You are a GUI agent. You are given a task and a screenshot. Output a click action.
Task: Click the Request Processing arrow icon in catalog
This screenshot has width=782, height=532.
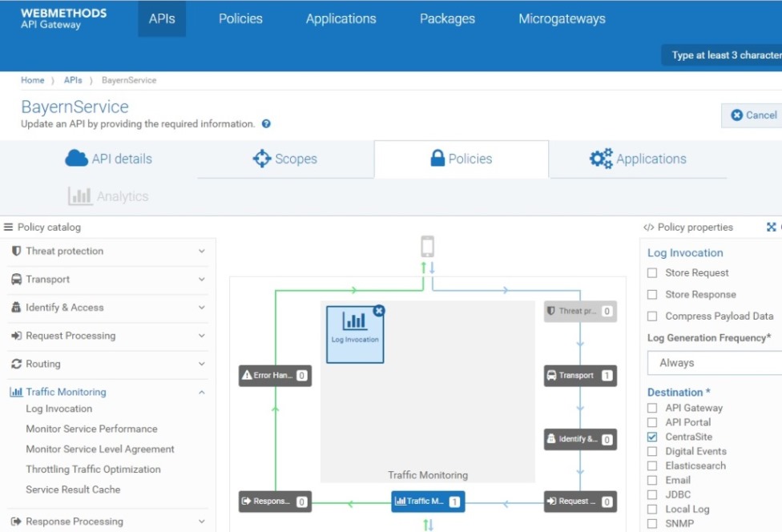[x=17, y=336]
